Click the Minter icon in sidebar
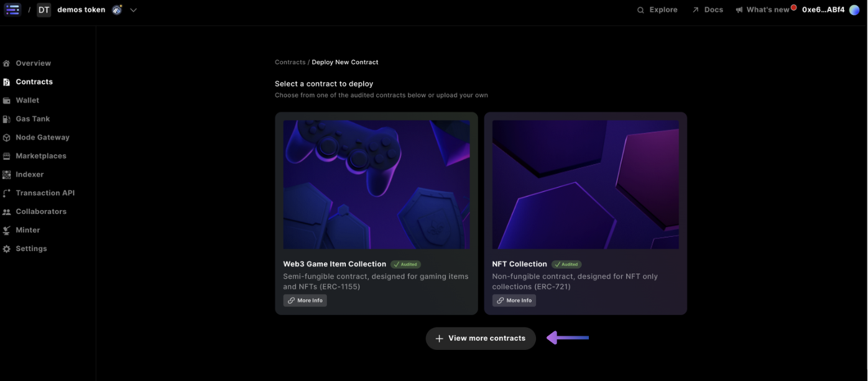868x381 pixels. tap(6, 231)
